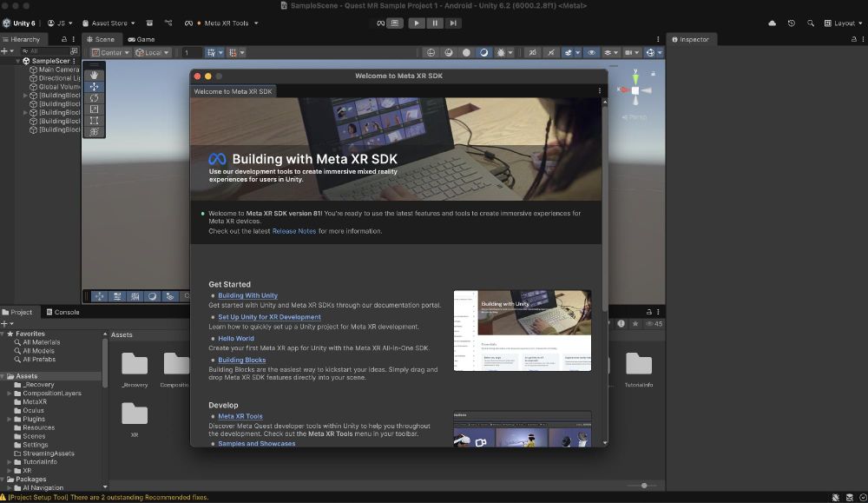Image resolution: width=868 pixels, height=503 pixels.
Task: Select the Transform tool in Scene tools
Action: (94, 131)
